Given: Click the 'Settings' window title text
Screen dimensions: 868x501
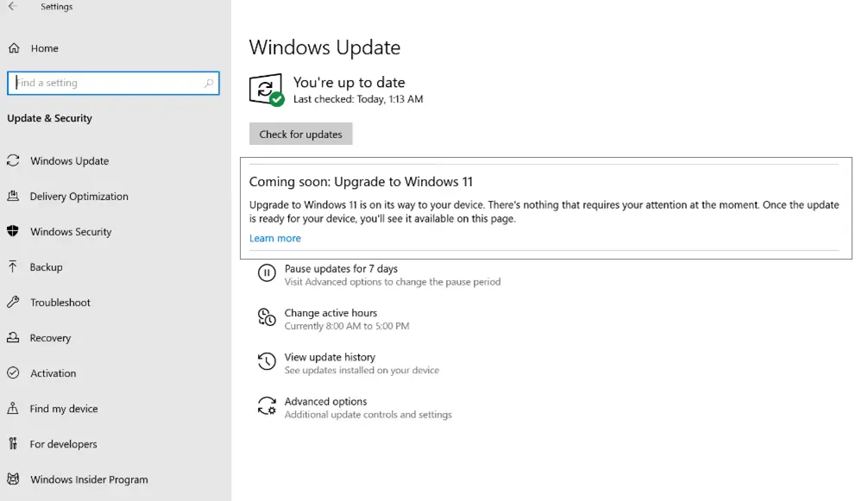Looking at the screenshot, I should pos(56,7).
